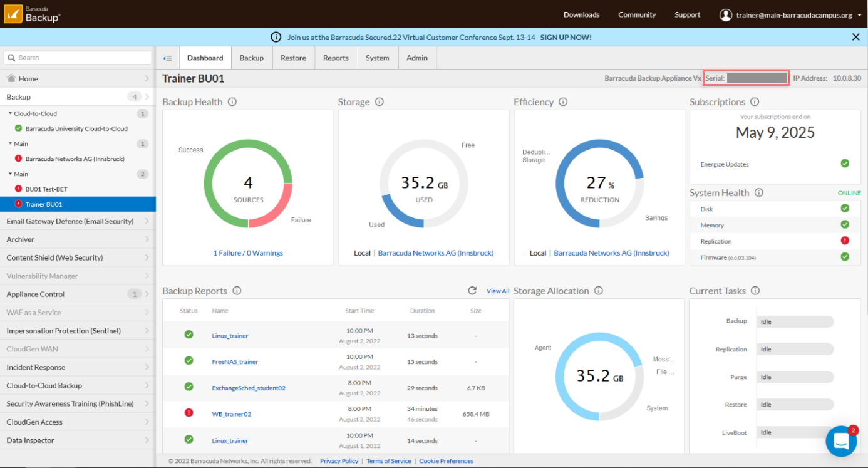Open the Linux_trainer August 2 report

tap(230, 336)
